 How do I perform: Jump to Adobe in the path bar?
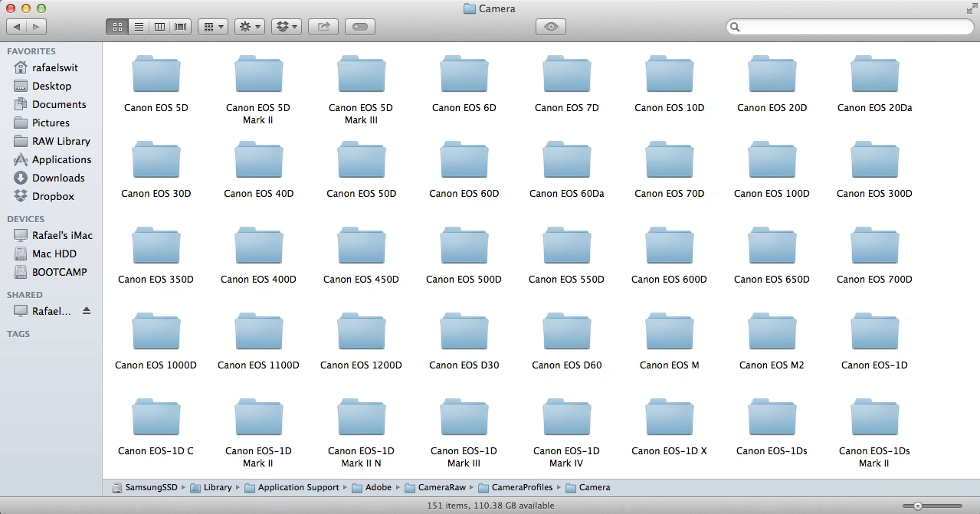point(372,487)
